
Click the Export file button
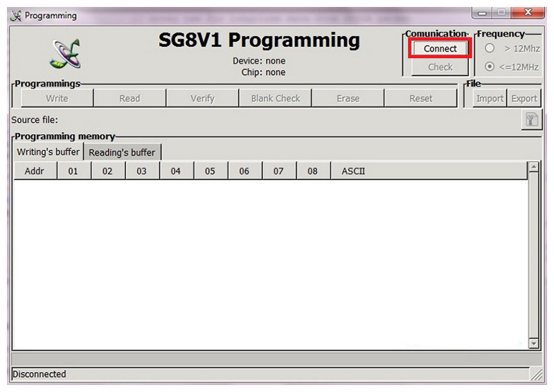(x=524, y=98)
